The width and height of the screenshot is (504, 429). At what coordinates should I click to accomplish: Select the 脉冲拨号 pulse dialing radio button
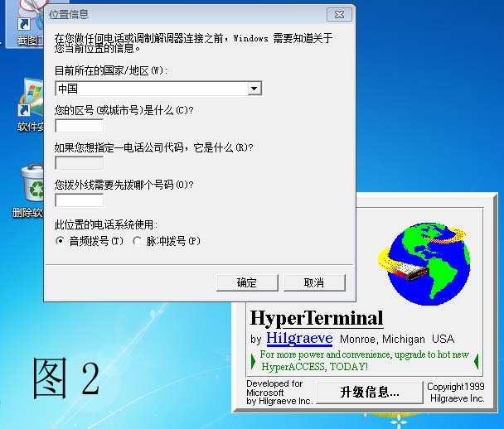(x=137, y=240)
